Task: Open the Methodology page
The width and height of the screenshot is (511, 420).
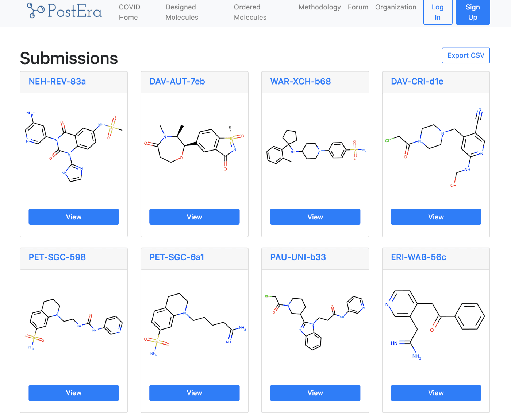Action: [x=319, y=7]
